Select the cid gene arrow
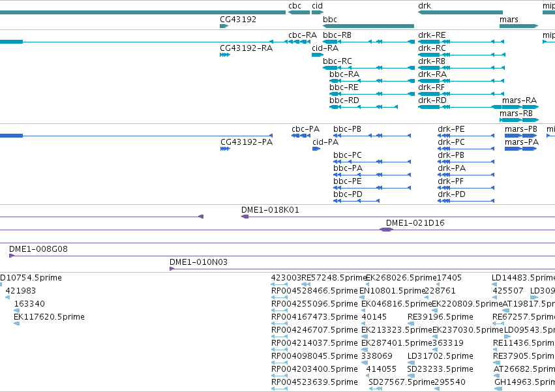This screenshot has width=555, height=392. (x=318, y=12)
